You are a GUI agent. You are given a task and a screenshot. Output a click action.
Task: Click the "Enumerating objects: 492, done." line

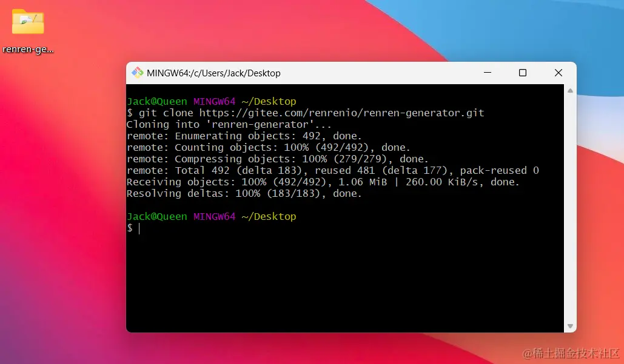click(244, 136)
